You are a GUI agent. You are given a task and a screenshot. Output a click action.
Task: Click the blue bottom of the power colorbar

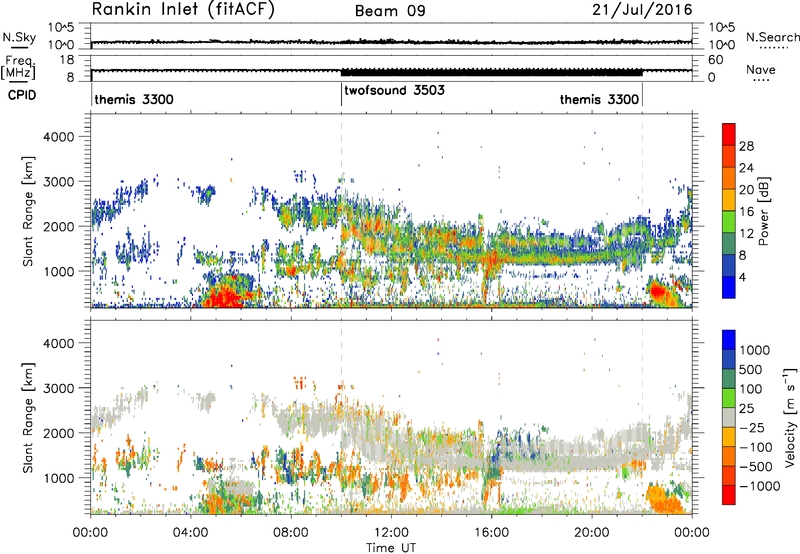tap(729, 290)
